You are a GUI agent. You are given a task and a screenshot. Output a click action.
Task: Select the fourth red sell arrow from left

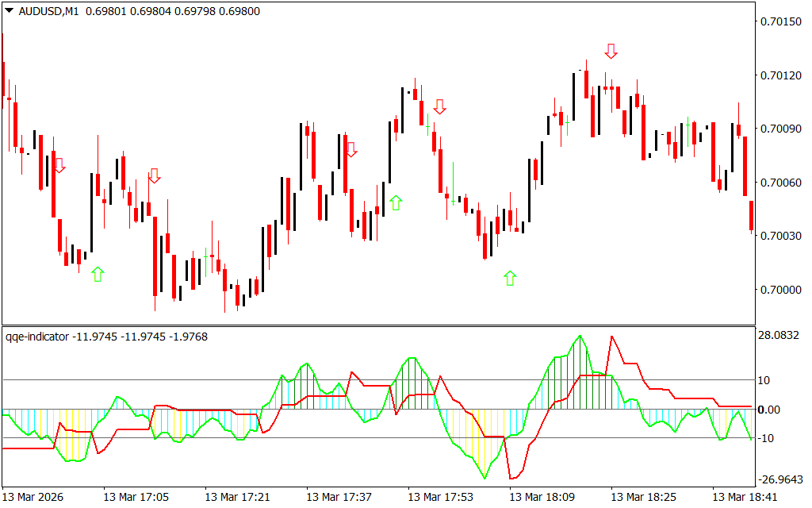click(x=439, y=106)
